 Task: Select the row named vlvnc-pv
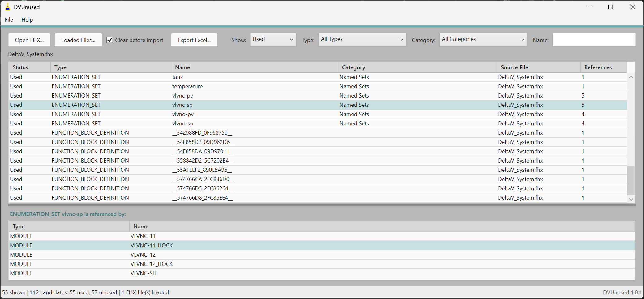tap(318, 96)
